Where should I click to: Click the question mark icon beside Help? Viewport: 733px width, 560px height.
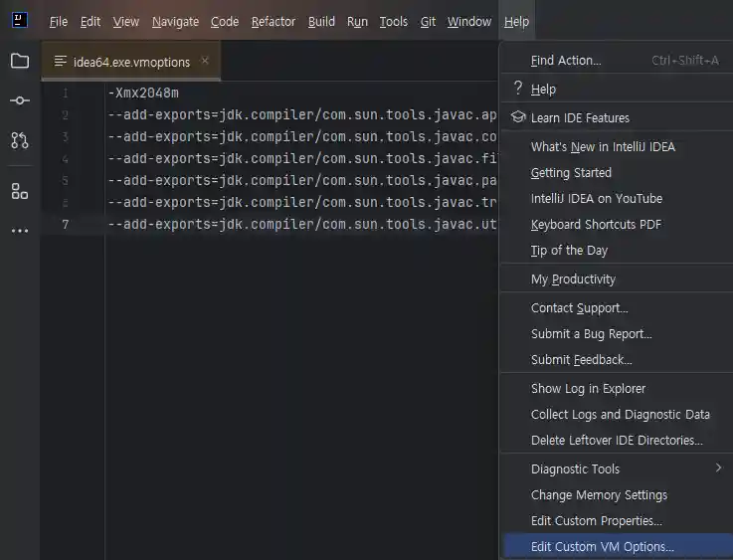pos(518,88)
